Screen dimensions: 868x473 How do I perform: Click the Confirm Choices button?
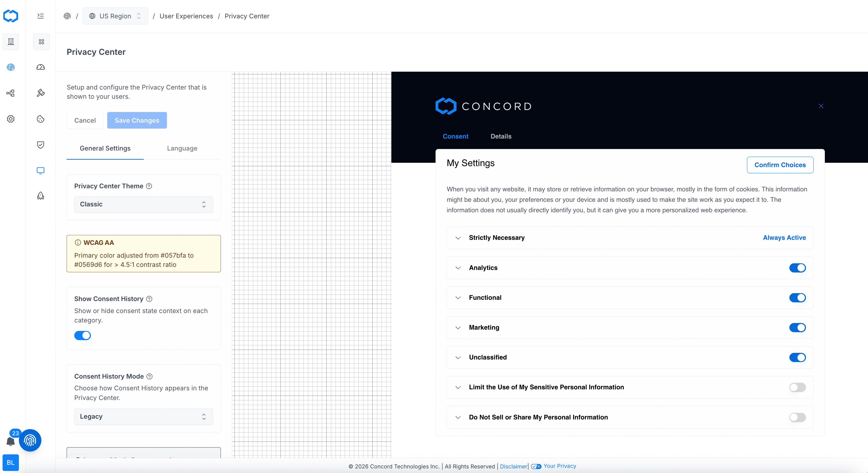pyautogui.click(x=780, y=165)
